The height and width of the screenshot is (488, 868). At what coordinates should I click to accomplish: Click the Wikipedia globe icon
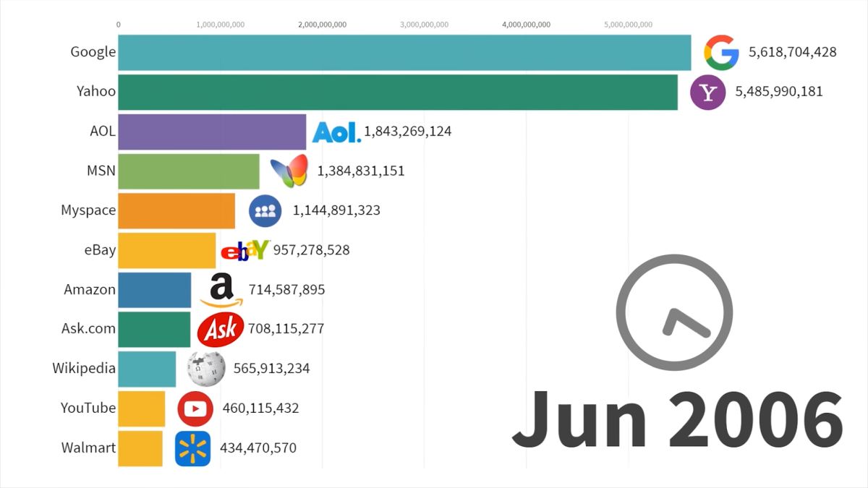click(206, 369)
